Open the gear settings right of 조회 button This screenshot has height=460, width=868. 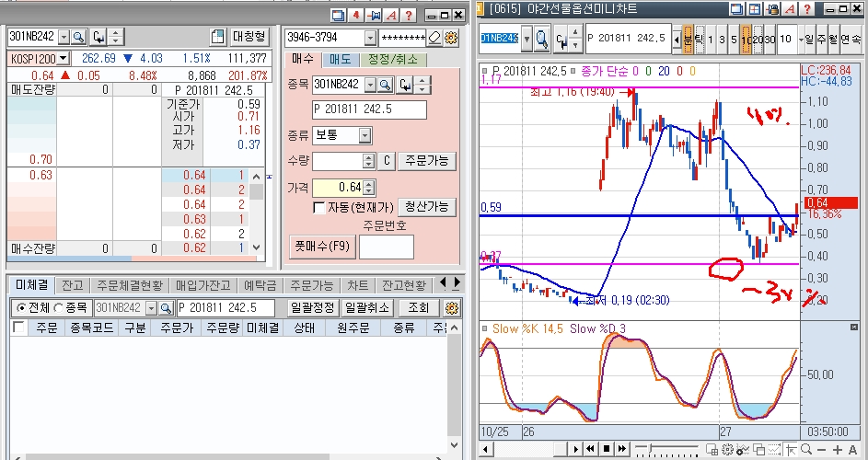pos(452,308)
